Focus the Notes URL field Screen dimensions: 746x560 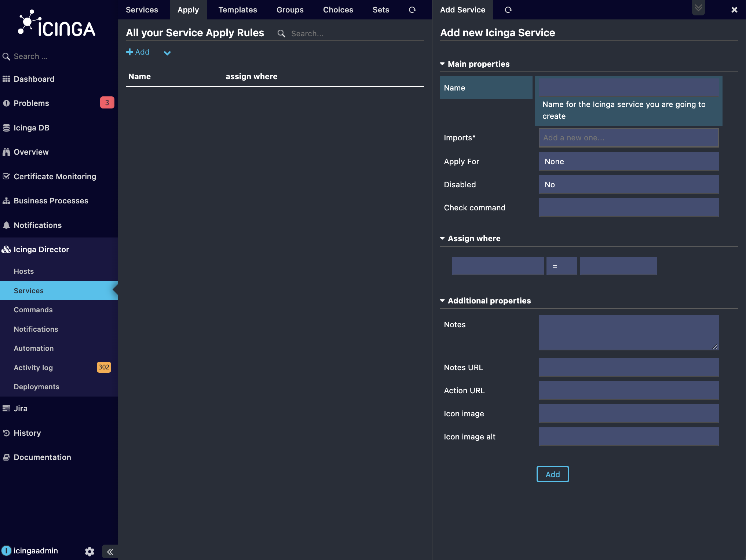tap(628, 367)
